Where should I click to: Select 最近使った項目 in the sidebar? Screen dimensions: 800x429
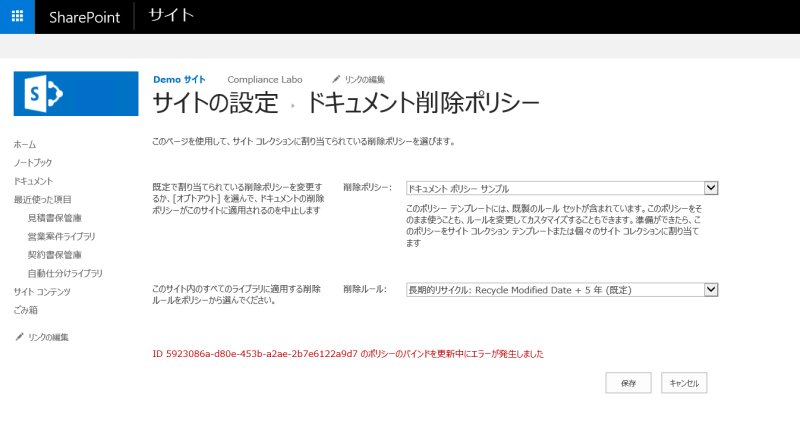tap(42, 199)
